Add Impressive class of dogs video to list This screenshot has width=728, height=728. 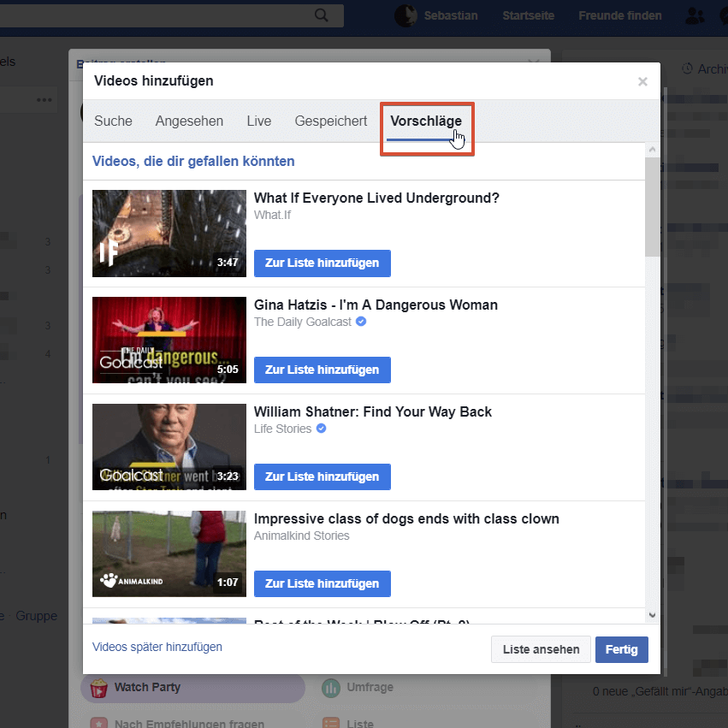click(323, 583)
